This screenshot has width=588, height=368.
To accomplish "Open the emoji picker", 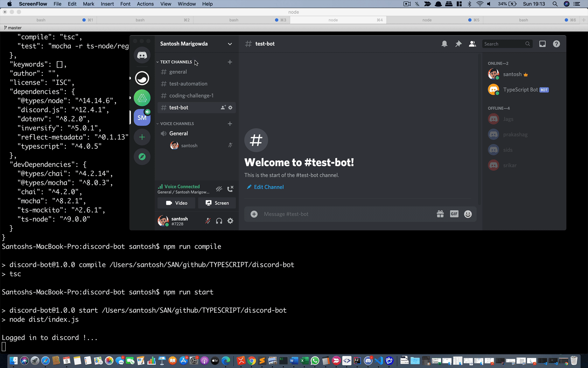I will click(468, 214).
